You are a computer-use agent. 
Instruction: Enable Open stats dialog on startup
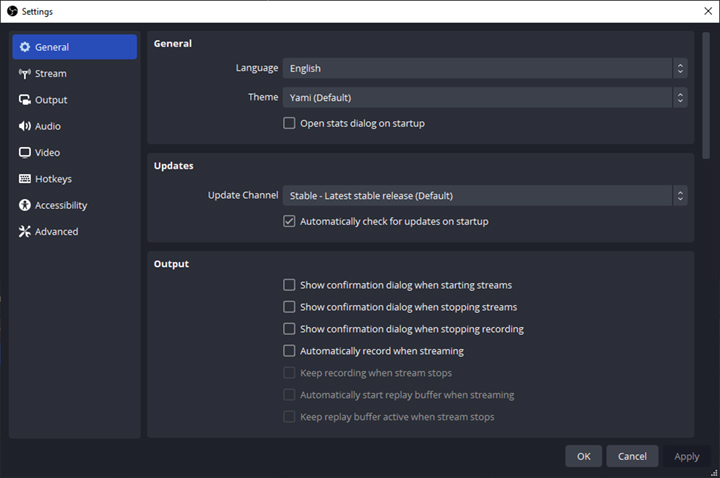(290, 124)
